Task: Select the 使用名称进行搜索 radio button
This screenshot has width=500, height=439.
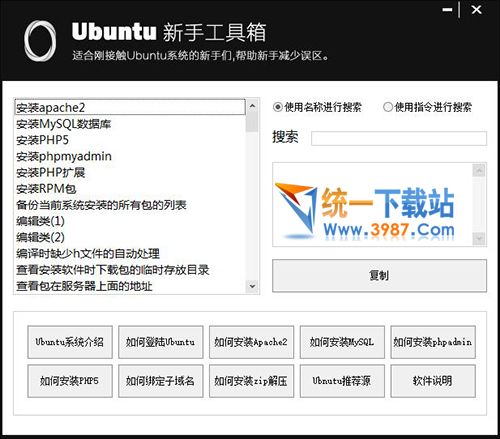Action: [x=278, y=107]
